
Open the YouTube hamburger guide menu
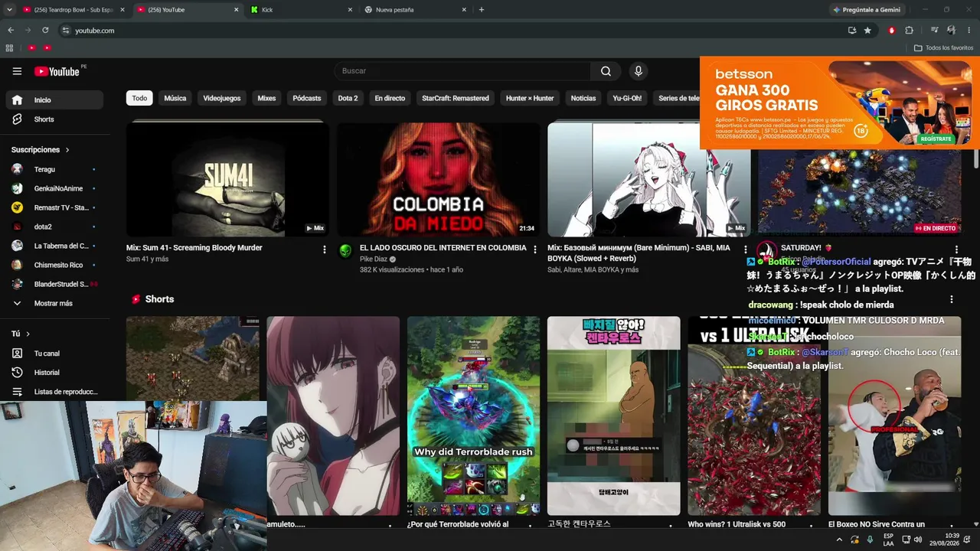pos(17,71)
